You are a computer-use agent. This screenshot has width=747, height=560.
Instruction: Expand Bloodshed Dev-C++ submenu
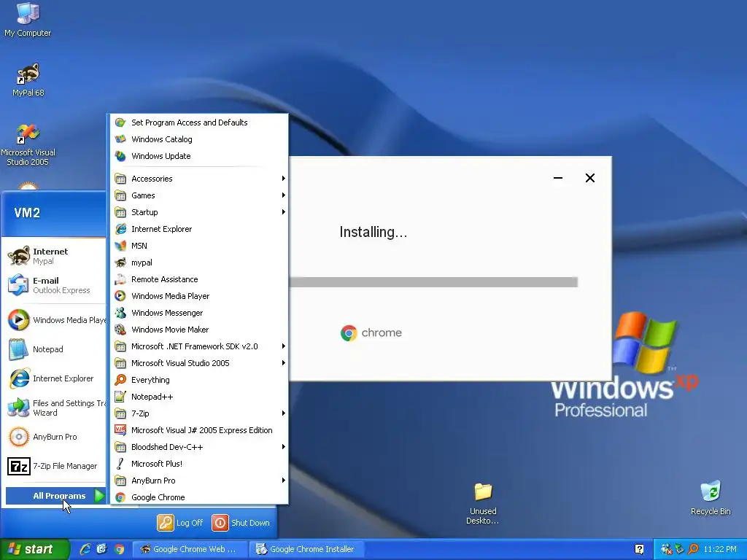[199, 447]
